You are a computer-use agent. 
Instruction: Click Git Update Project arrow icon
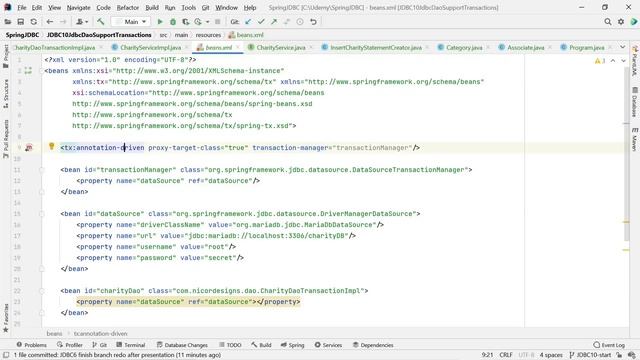248,22
